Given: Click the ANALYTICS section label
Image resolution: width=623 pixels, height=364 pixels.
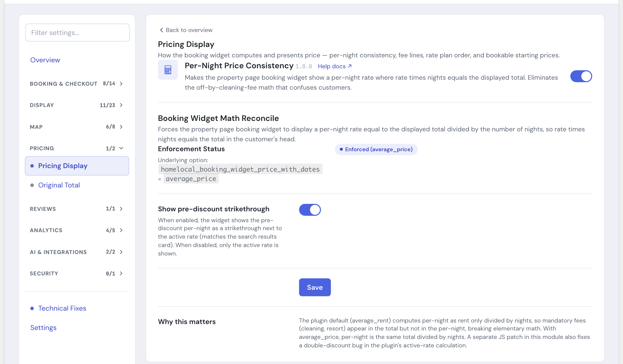Looking at the screenshot, I should 46,230.
